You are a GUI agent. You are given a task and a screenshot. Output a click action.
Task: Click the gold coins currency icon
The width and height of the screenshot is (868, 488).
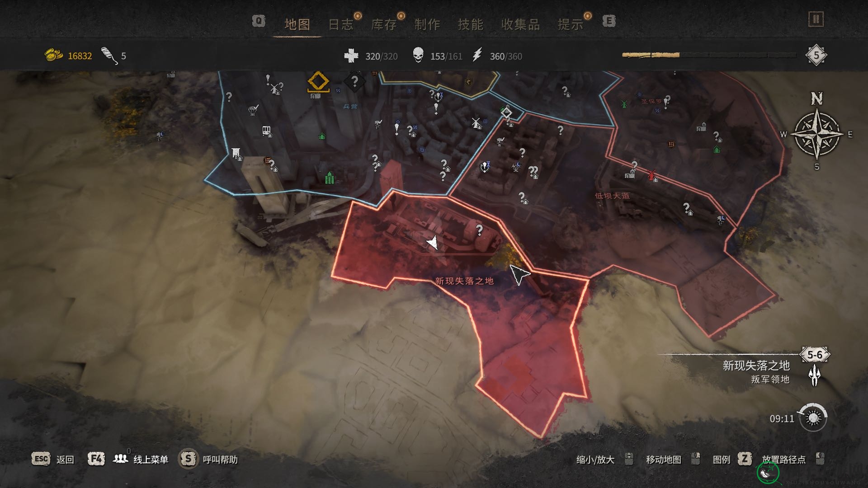53,56
